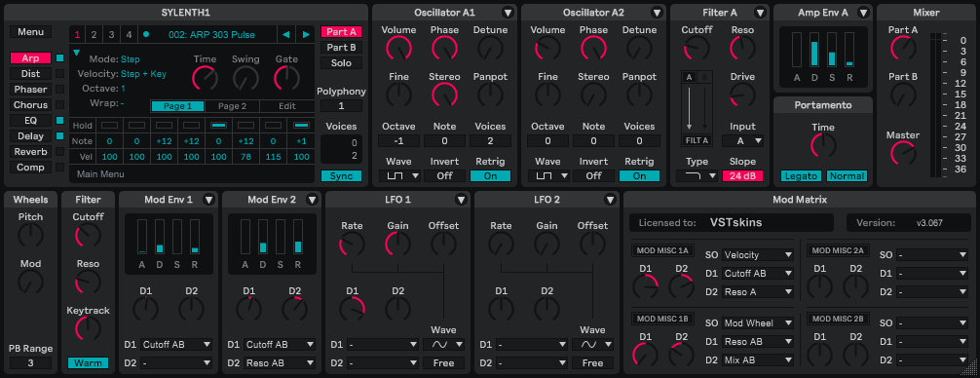Viewport: 980px width, 378px height.
Task: Open Mod Env 2 D2 Reso AB dropdown
Action: coord(280,363)
